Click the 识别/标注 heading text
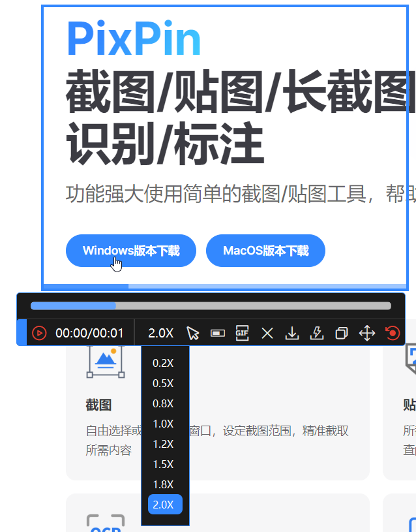The image size is (416, 532). click(x=165, y=144)
